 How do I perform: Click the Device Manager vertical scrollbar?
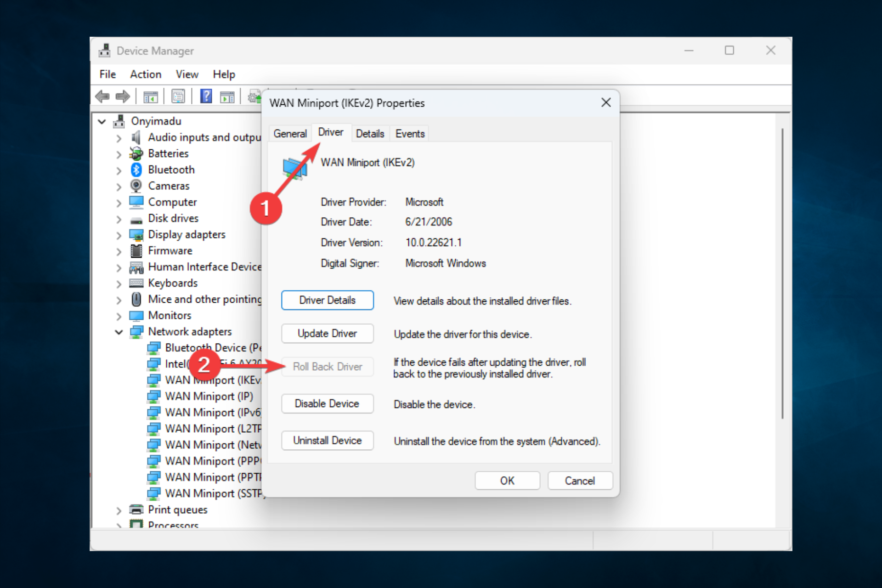782,273
